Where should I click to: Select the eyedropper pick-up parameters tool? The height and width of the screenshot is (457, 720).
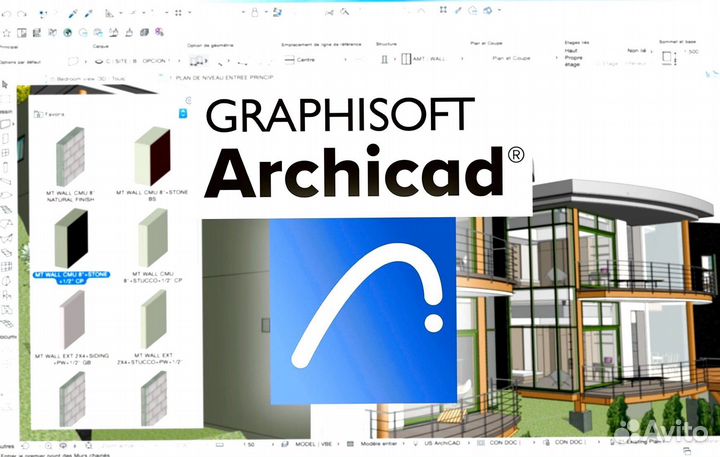[73, 14]
